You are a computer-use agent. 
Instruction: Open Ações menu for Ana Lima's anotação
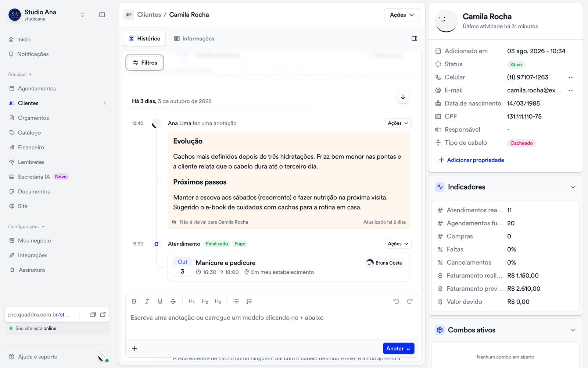pyautogui.click(x=398, y=123)
